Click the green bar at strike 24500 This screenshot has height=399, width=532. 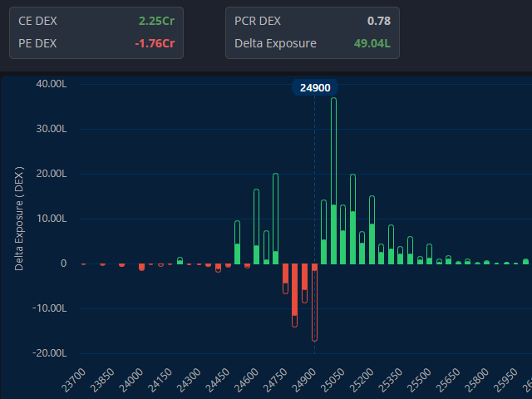coord(237,244)
